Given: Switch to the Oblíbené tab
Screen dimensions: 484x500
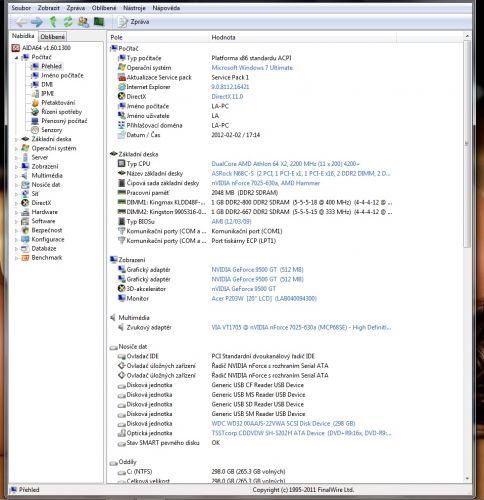Looking at the screenshot, I should point(52,37).
